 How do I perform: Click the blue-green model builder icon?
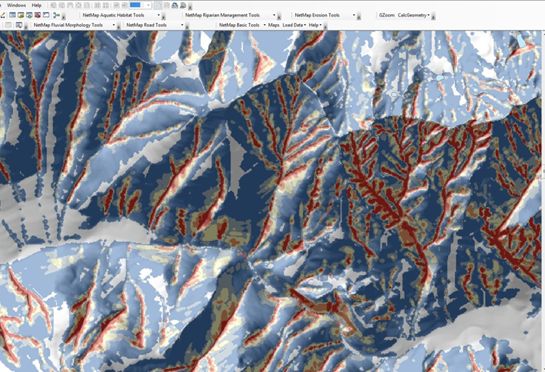pyautogui.click(x=56, y=15)
